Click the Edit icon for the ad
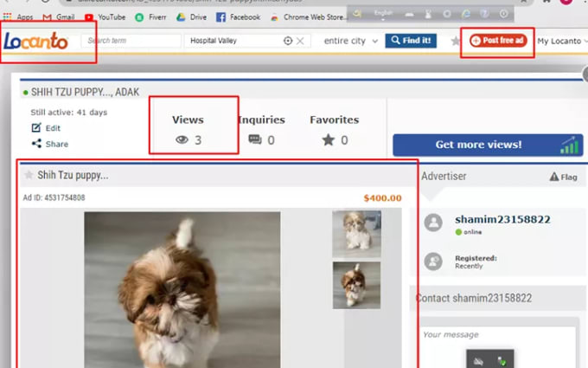588x368 pixels. click(36, 127)
